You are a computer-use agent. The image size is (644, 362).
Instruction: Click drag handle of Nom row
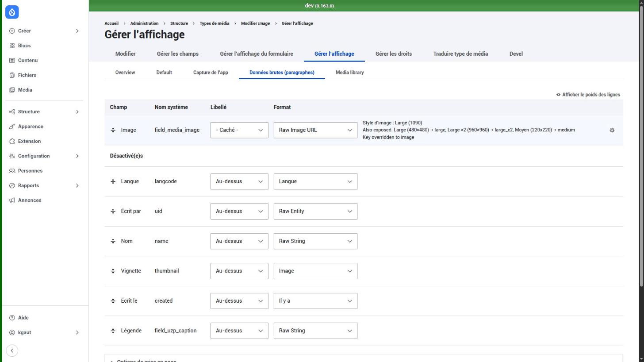[113, 241]
